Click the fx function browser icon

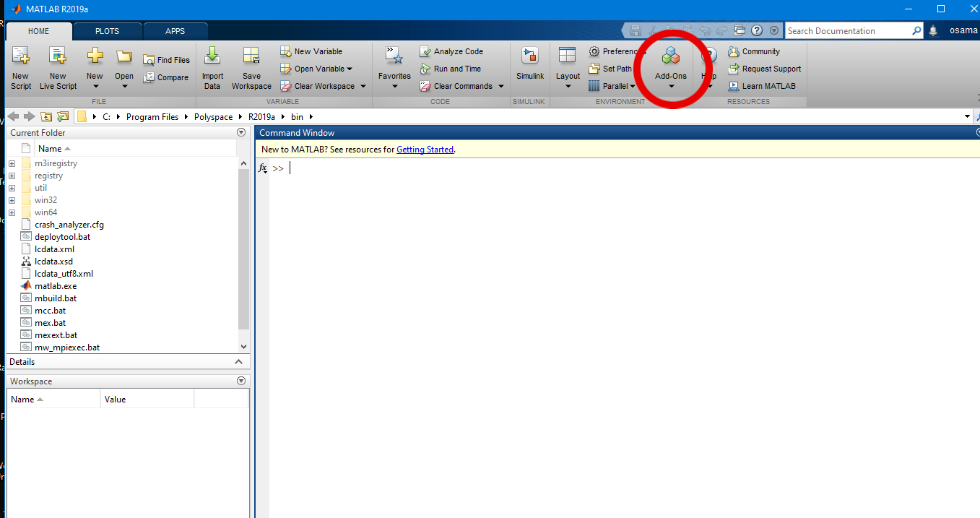263,168
